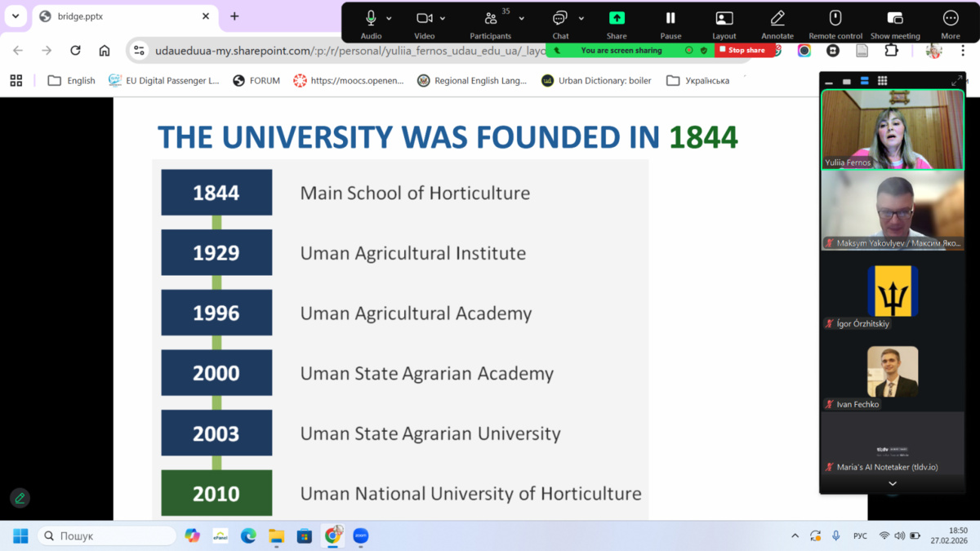
Task: Click the Windows taskbar search field
Action: (106, 536)
